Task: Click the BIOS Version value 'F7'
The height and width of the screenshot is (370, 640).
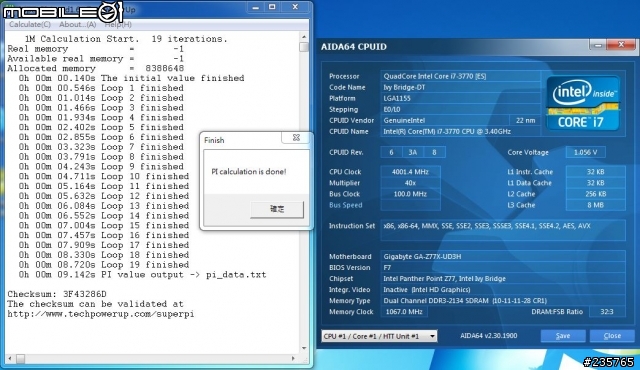Action: (x=503, y=268)
